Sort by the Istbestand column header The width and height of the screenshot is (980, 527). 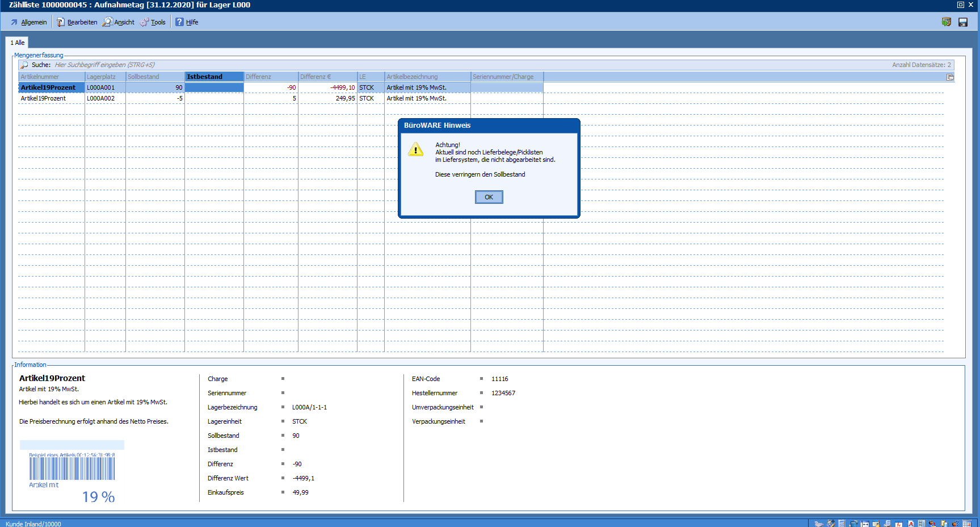[214, 77]
